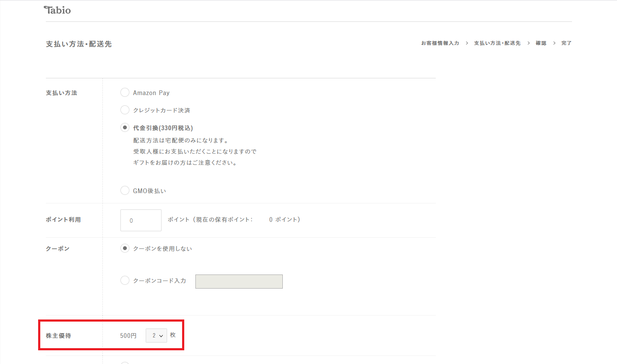The image size is (617, 364).
Task: Choose クーポンコード入力 radio button
Action: (x=125, y=280)
